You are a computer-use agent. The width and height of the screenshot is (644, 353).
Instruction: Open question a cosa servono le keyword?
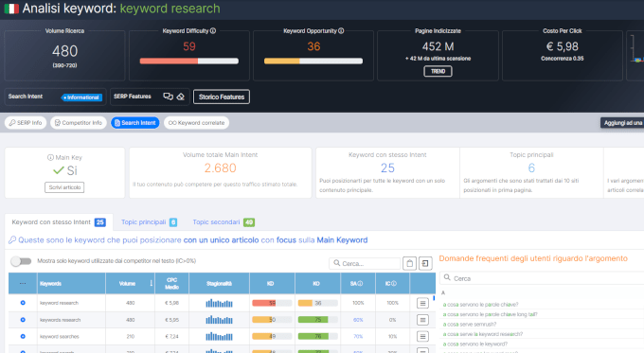tap(475, 344)
